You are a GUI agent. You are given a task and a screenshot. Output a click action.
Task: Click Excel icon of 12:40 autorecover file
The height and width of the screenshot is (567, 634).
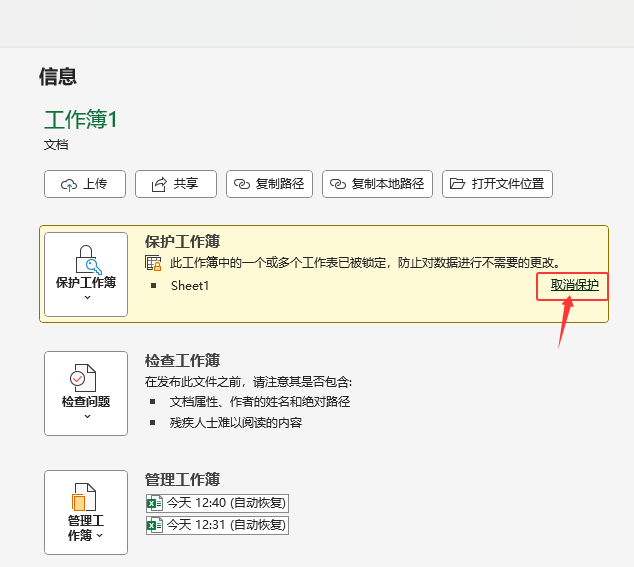point(154,504)
